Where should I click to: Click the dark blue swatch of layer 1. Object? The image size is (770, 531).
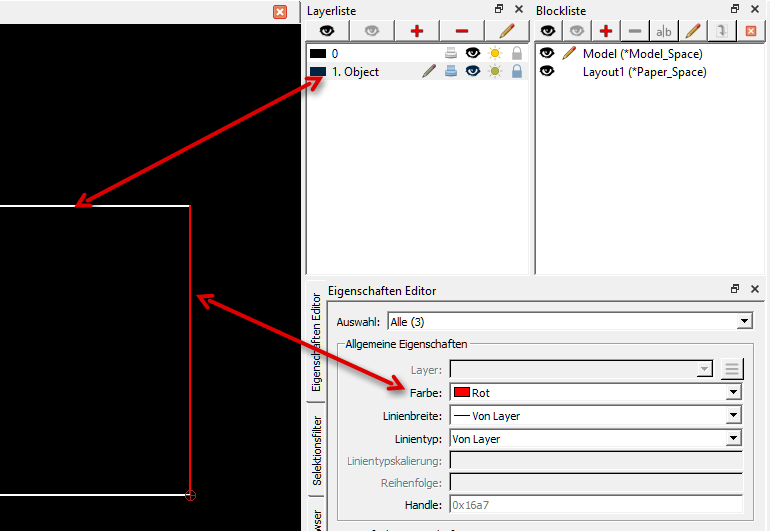[318, 72]
